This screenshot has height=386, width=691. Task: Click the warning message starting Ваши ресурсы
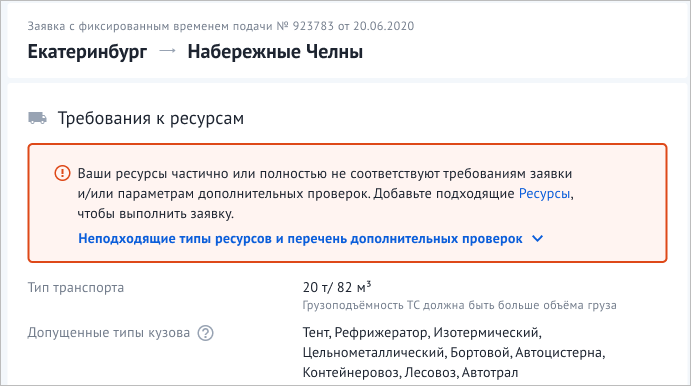(x=326, y=193)
